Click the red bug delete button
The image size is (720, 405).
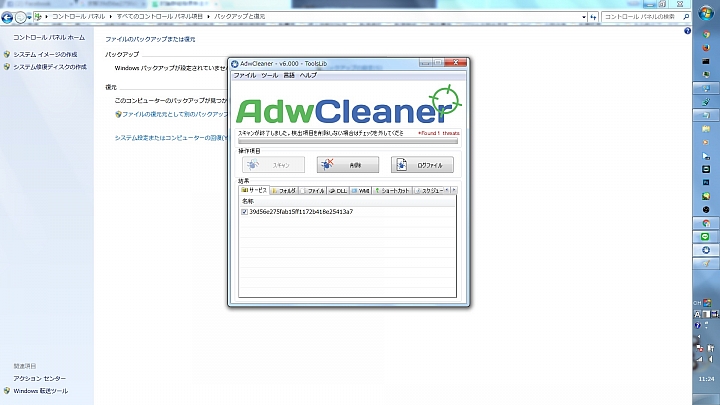click(348, 165)
